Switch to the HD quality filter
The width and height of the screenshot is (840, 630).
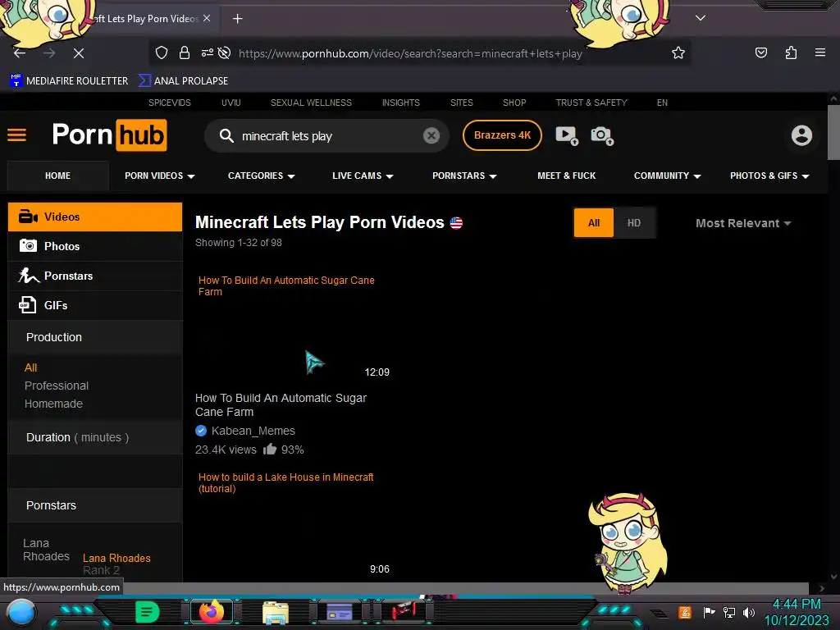pyautogui.click(x=634, y=223)
